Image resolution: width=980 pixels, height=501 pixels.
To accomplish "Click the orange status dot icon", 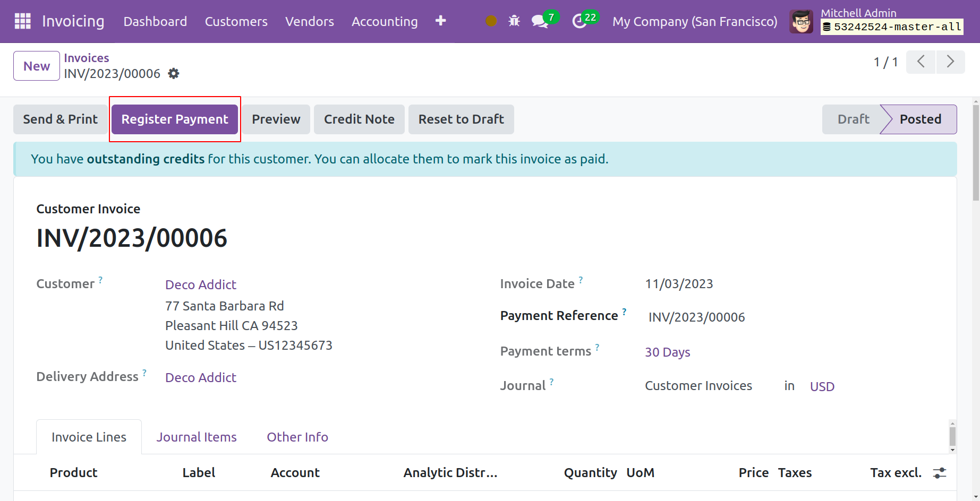I will [x=491, y=21].
